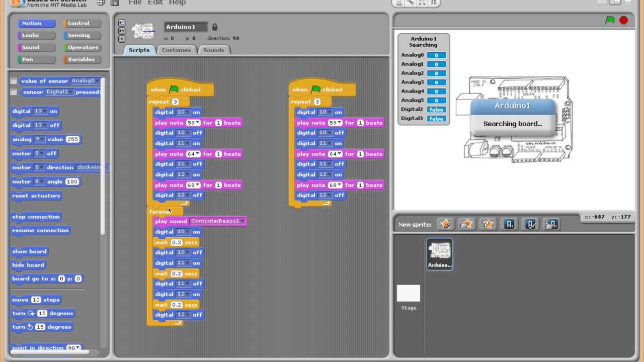Check the value of sensor Analog0 checkbox
This screenshot has width=644, height=362.
click(x=14, y=81)
